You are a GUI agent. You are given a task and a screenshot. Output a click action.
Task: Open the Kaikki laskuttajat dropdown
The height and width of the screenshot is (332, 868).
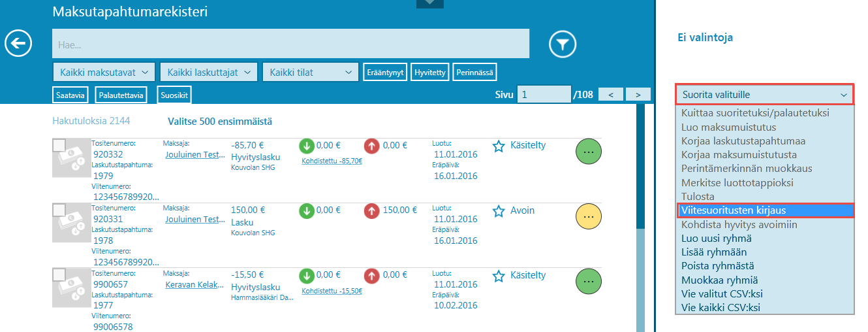coord(209,73)
